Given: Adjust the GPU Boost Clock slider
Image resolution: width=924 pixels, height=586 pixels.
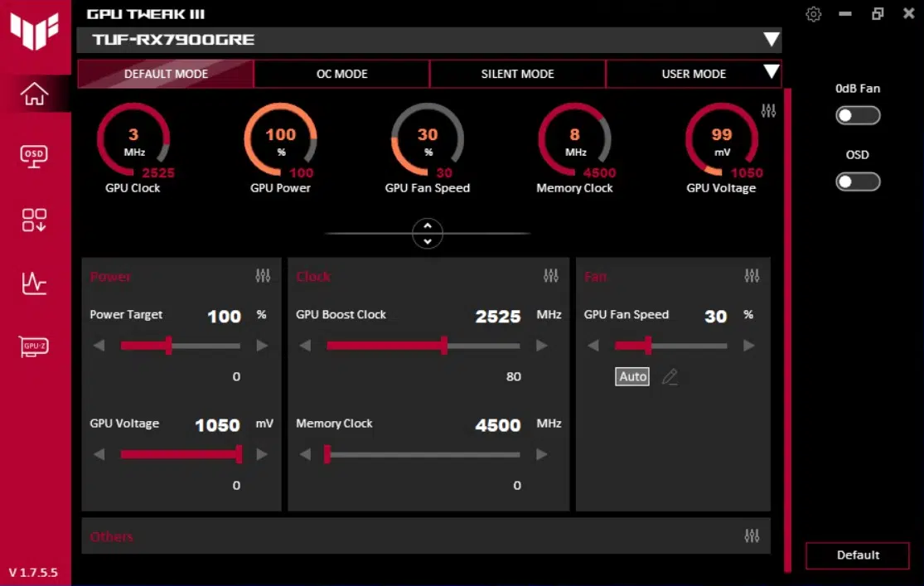Looking at the screenshot, I should (x=423, y=346).
